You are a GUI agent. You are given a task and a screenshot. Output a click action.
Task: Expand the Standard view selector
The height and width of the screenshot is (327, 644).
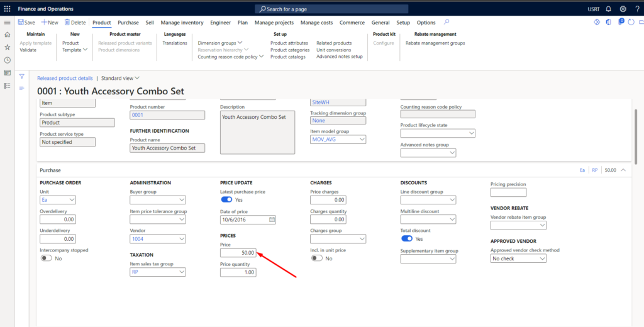(x=120, y=78)
